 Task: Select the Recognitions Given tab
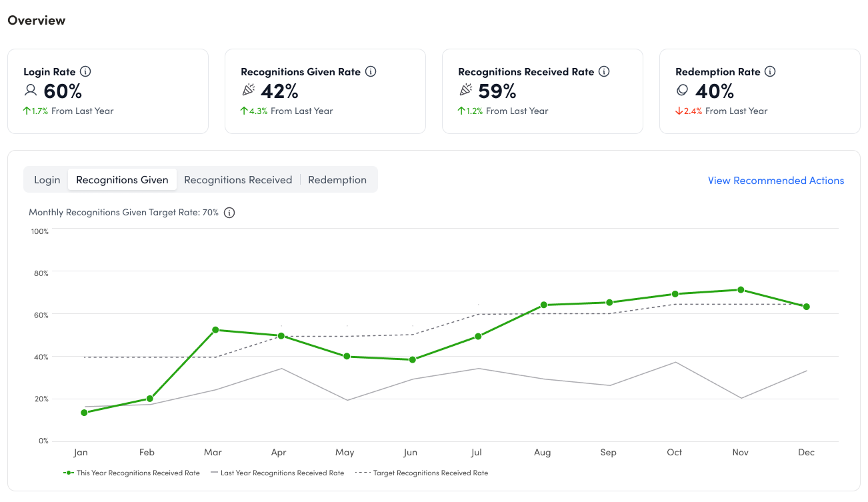pyautogui.click(x=122, y=180)
